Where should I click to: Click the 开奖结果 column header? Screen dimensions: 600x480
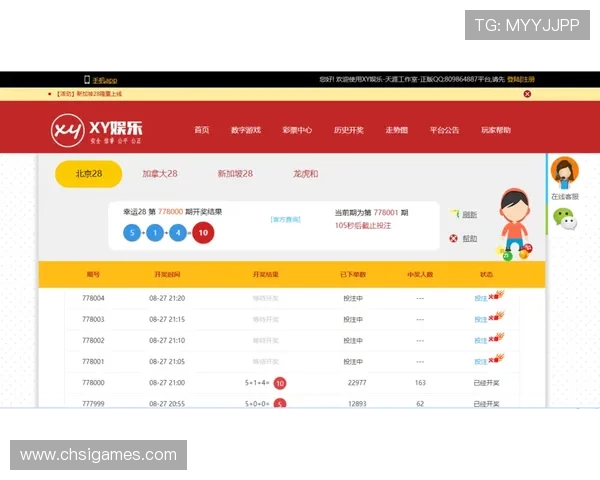point(266,274)
